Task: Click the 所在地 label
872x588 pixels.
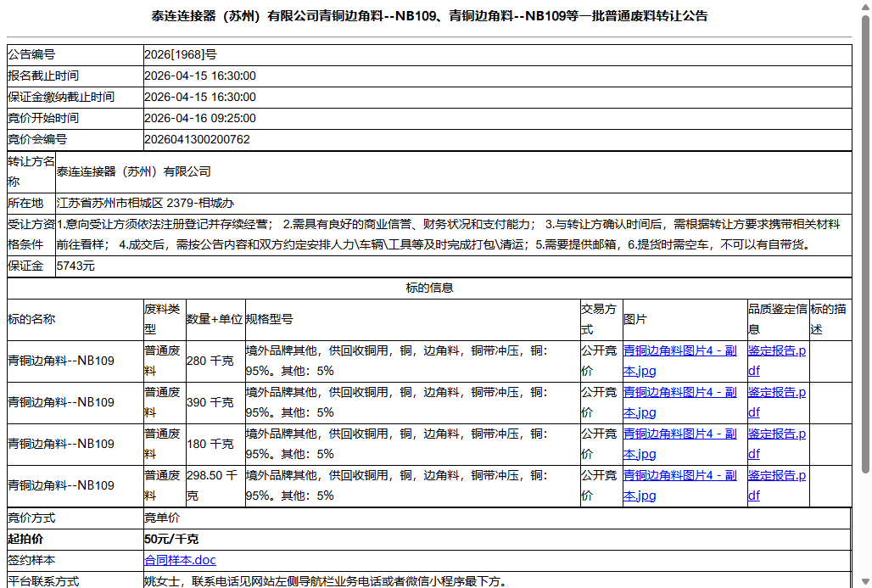Action: [25, 203]
